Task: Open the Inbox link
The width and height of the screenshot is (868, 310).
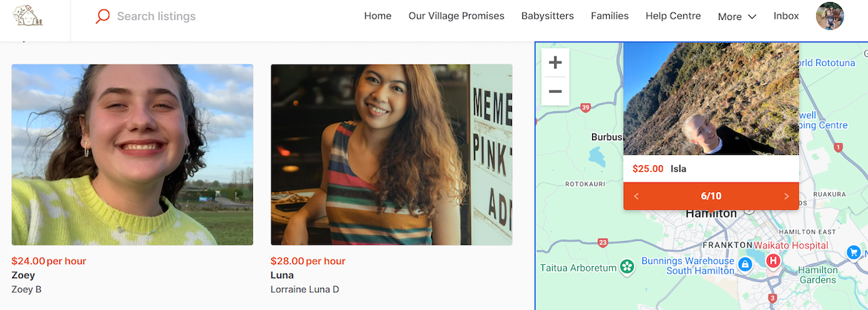Action: (x=786, y=16)
